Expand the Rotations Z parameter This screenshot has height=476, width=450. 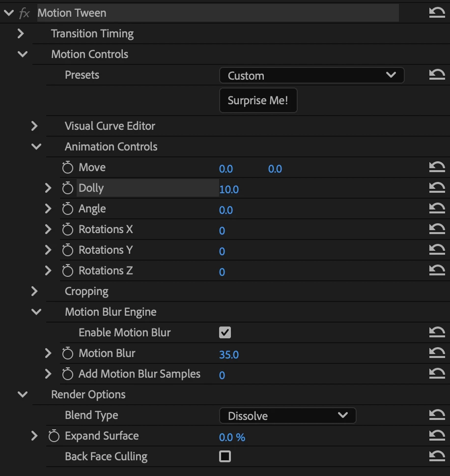point(48,270)
